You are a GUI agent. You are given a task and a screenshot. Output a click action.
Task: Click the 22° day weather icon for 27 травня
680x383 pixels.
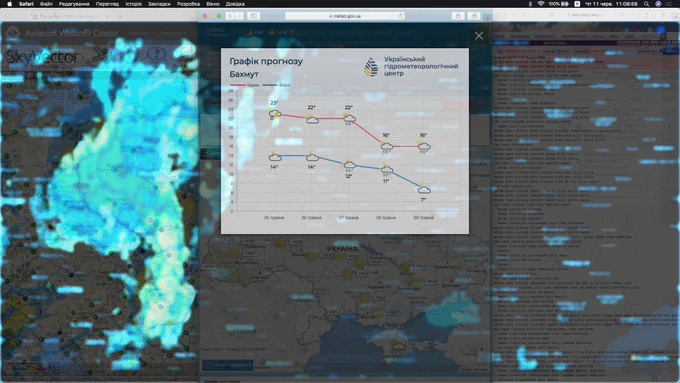(x=349, y=119)
